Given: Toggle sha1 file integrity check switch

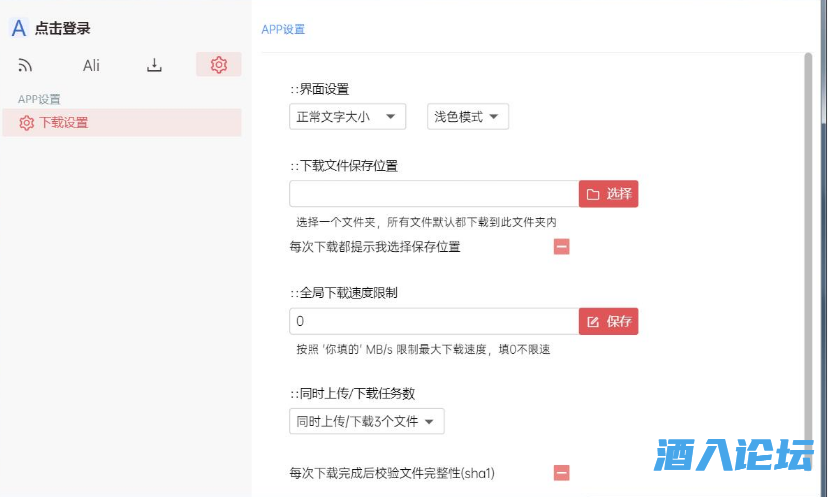Looking at the screenshot, I should point(562,473).
